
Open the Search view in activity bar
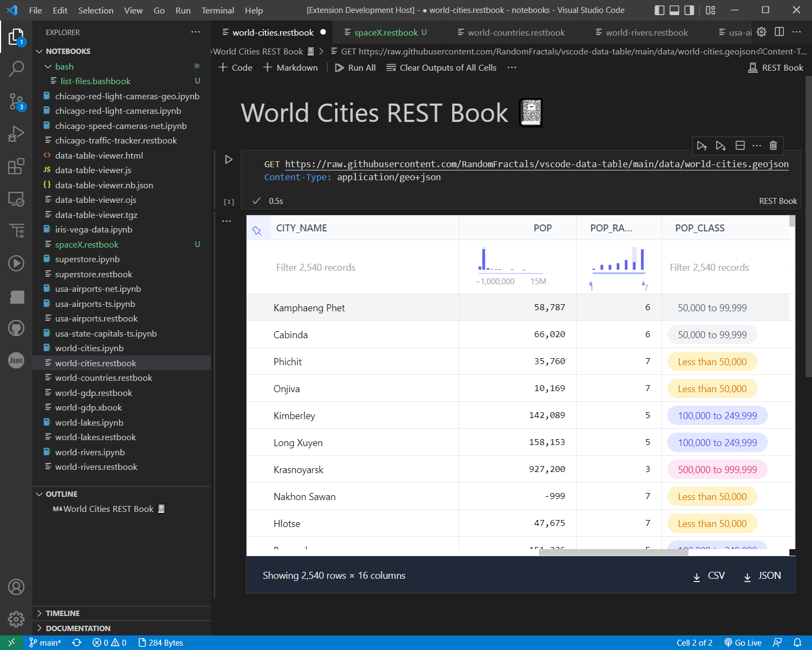(x=16, y=69)
